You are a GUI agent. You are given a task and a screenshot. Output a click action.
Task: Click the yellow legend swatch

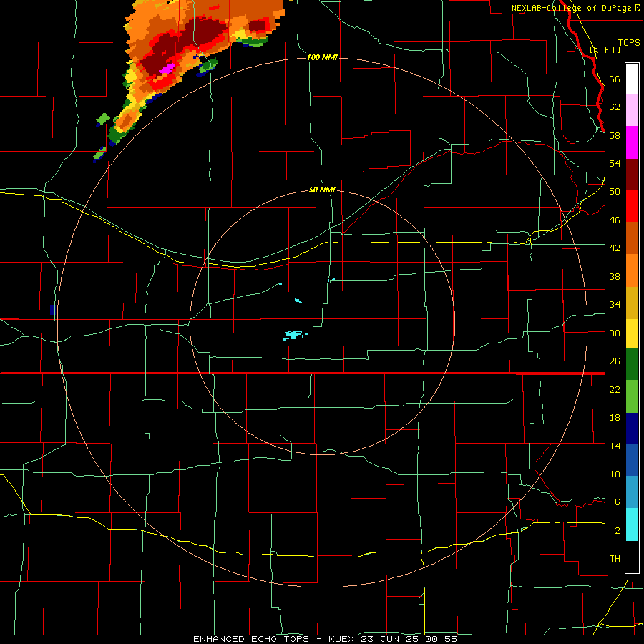pyautogui.click(x=632, y=333)
